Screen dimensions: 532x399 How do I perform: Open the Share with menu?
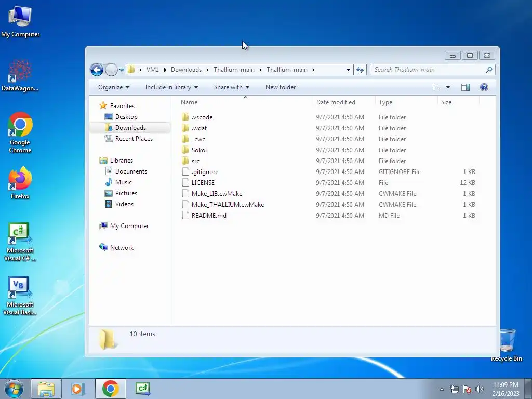(231, 87)
